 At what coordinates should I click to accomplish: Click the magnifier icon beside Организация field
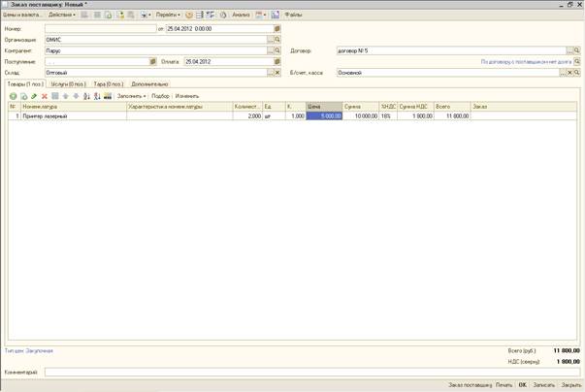[276, 40]
